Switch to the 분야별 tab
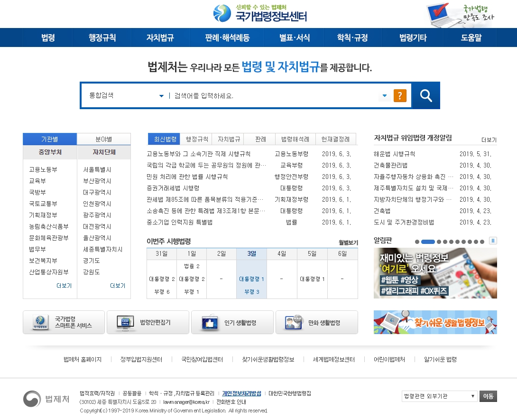Image resolution: width=517 pixels, height=420 pixels. tap(103, 139)
